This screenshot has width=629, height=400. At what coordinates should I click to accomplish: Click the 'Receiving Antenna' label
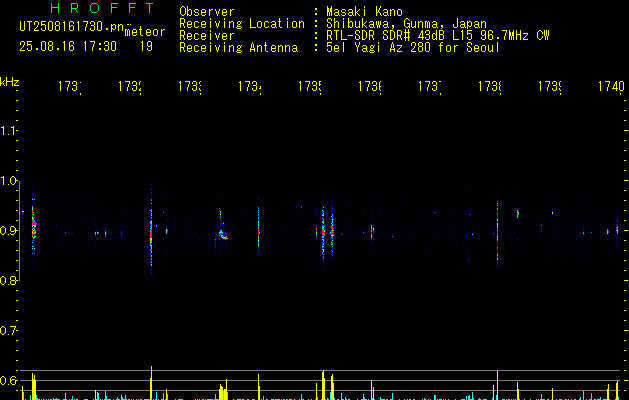tap(239, 48)
